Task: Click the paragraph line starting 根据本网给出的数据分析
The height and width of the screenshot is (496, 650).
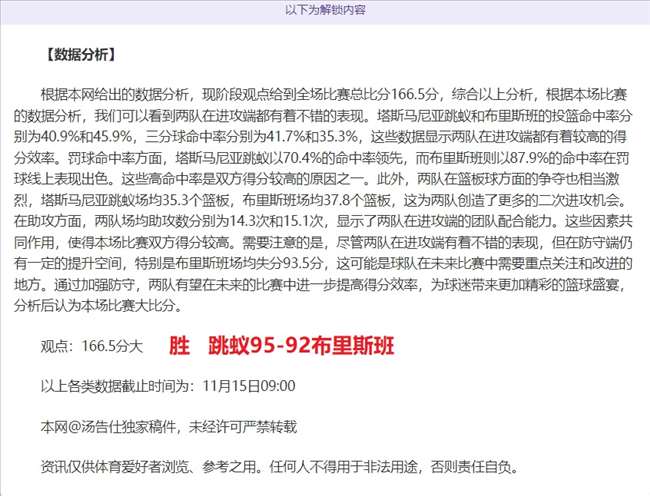Action: click(x=334, y=94)
